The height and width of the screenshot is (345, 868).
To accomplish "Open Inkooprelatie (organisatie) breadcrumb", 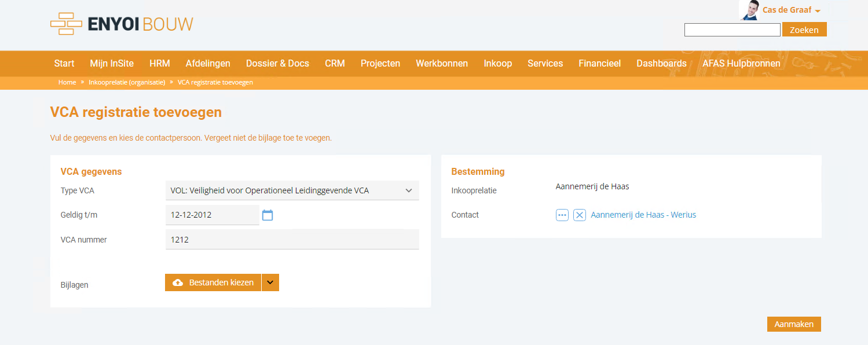I will tap(127, 82).
